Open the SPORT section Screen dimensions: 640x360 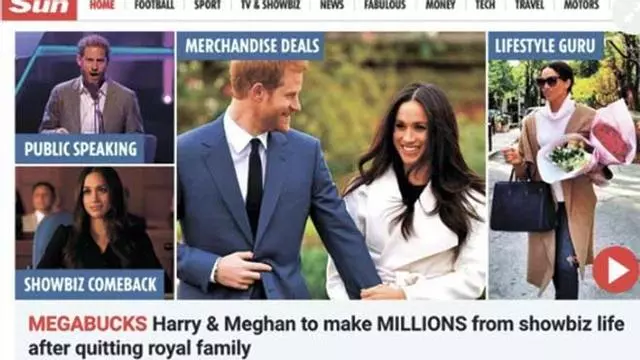pyautogui.click(x=207, y=5)
